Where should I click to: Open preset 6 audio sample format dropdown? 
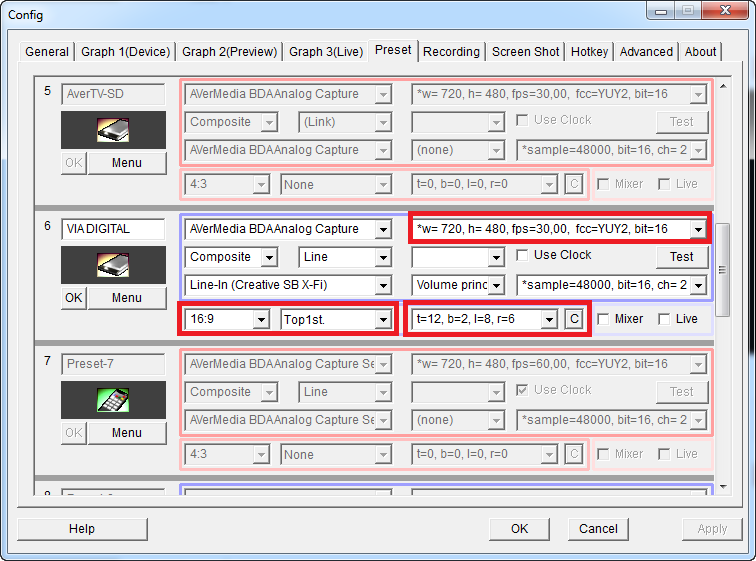611,285
